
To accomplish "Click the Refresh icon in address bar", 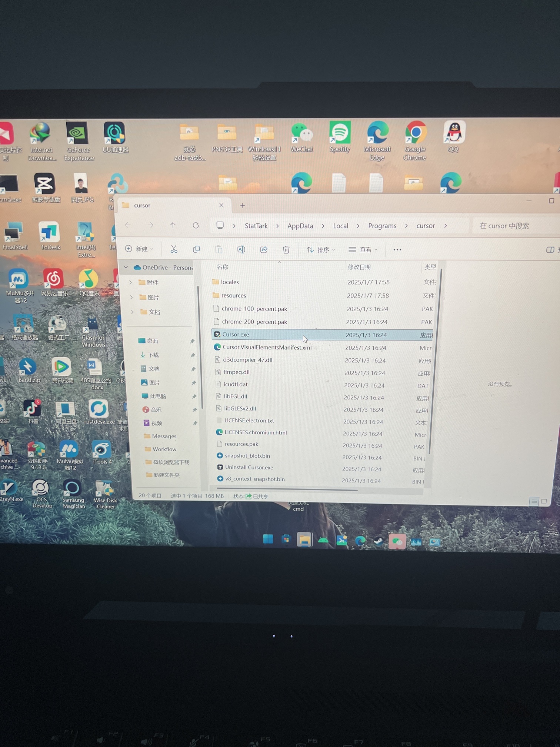I will pos(196,225).
